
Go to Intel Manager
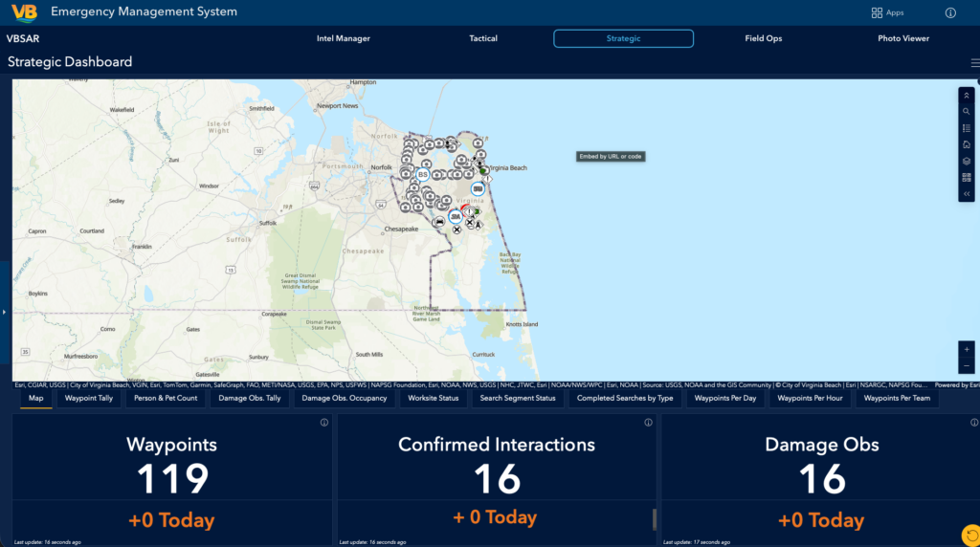pyautogui.click(x=344, y=38)
